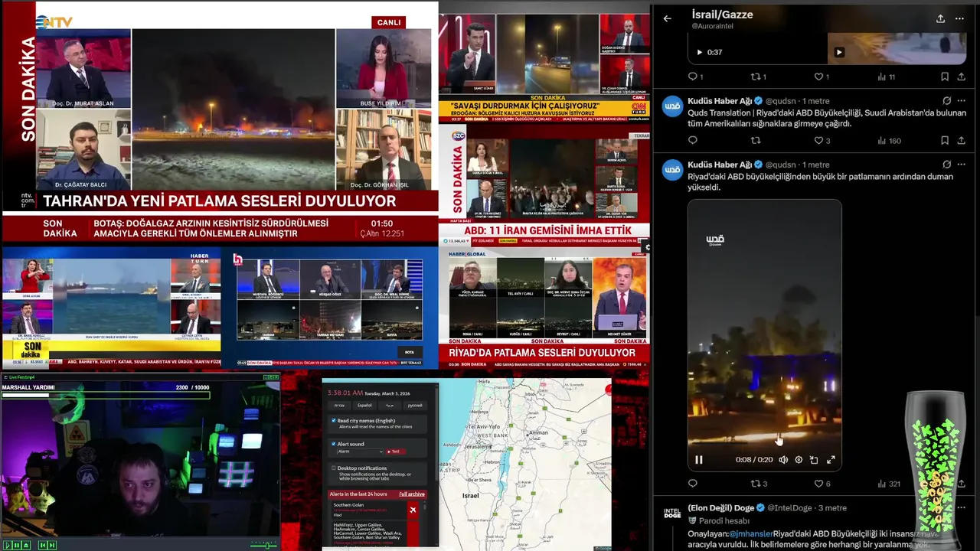This screenshot has width=980, height=551.
Task: Select the CNN Türk broadcast feed
Action: point(544,67)
